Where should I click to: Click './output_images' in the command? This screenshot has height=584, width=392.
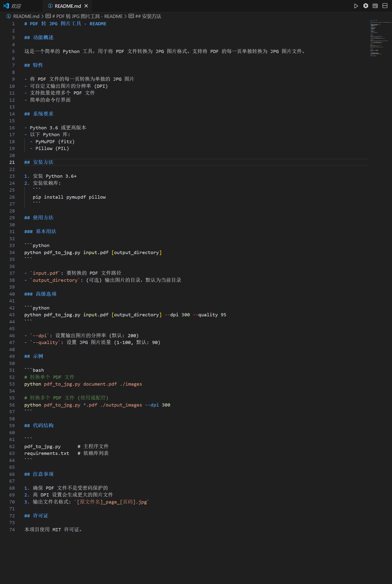[121, 405]
